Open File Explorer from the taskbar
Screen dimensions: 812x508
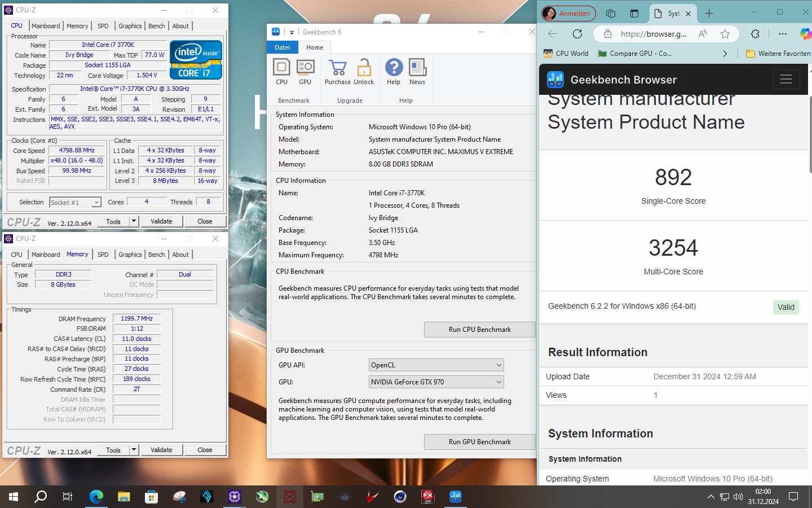(x=123, y=497)
